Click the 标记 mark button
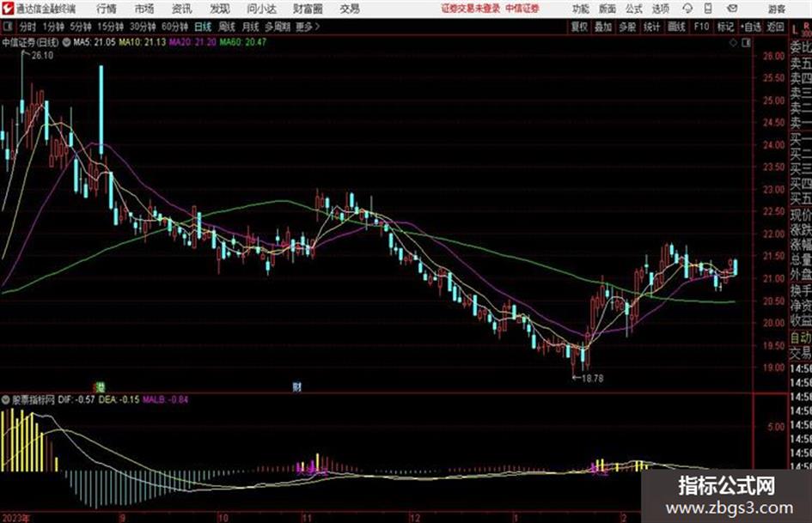 725,27
